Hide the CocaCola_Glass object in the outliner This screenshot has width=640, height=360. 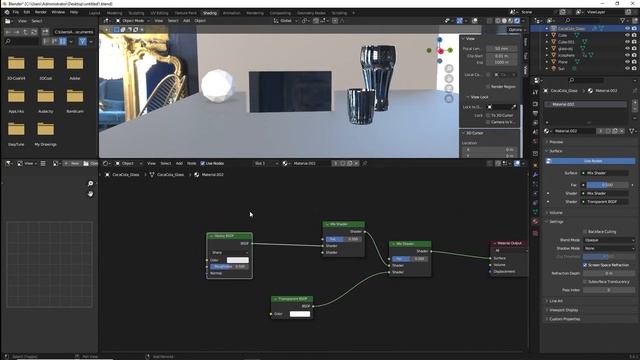point(627,29)
